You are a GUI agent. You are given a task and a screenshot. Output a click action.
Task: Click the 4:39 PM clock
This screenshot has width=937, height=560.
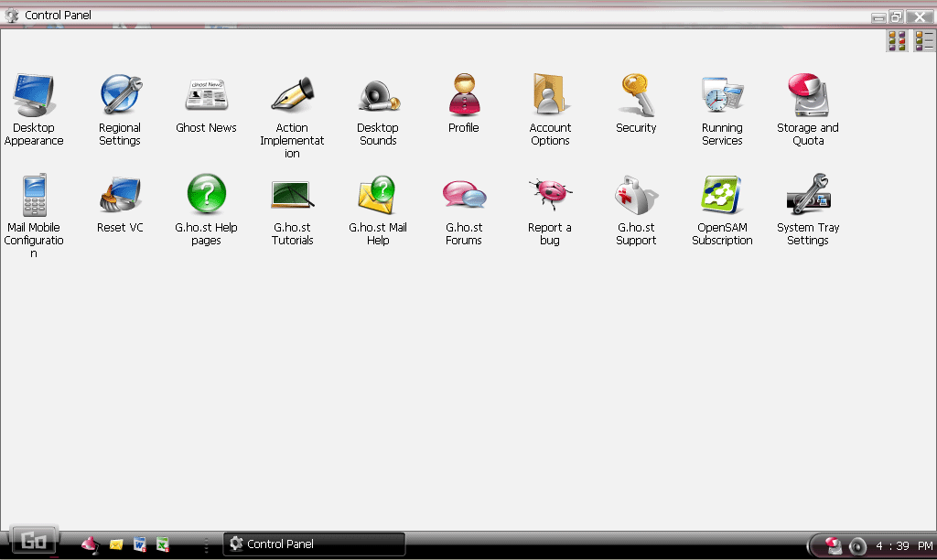tap(903, 546)
